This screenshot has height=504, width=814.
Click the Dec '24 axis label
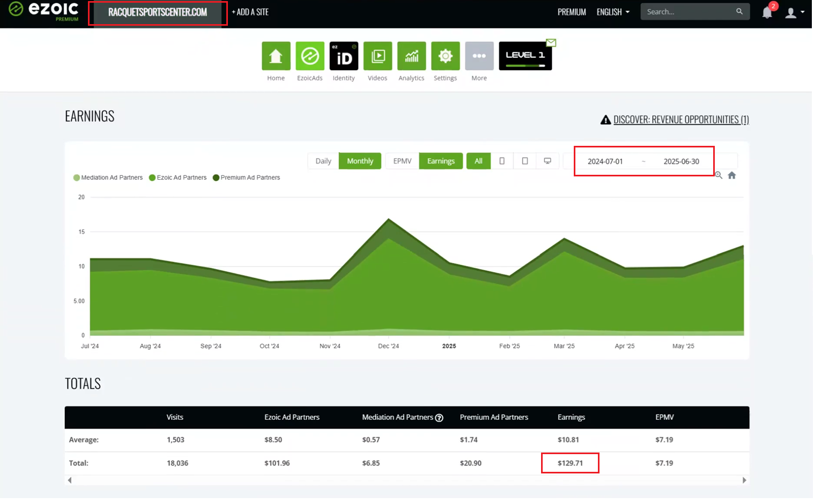[x=388, y=346]
